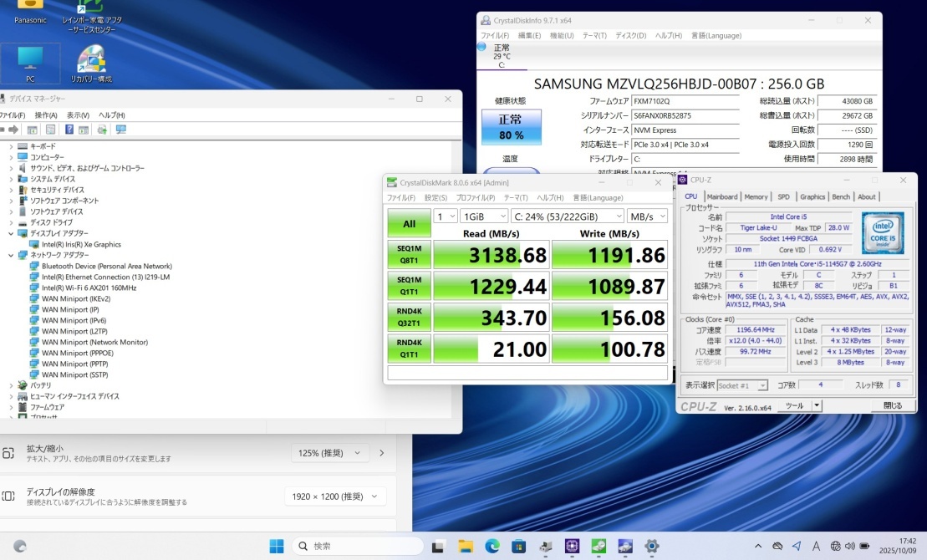The width and height of the screenshot is (927, 560).
Task: Switch to the Mainboard tab in CPU-Z
Action: (722, 197)
